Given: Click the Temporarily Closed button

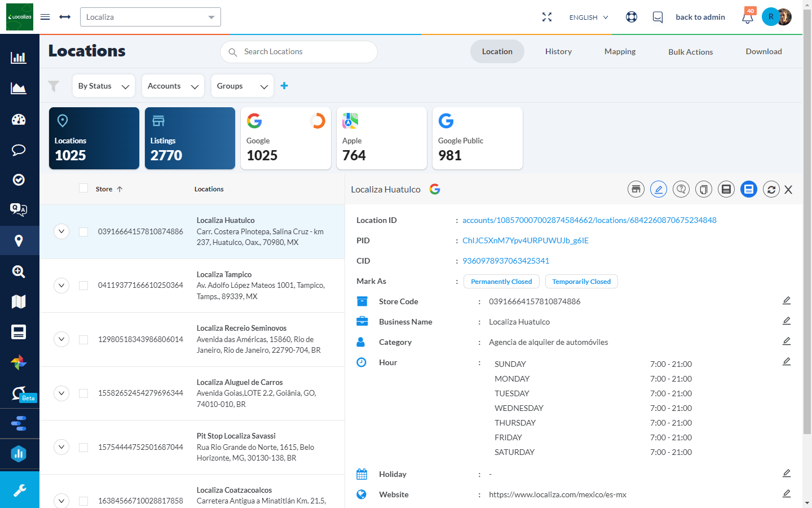Looking at the screenshot, I should [581, 282].
